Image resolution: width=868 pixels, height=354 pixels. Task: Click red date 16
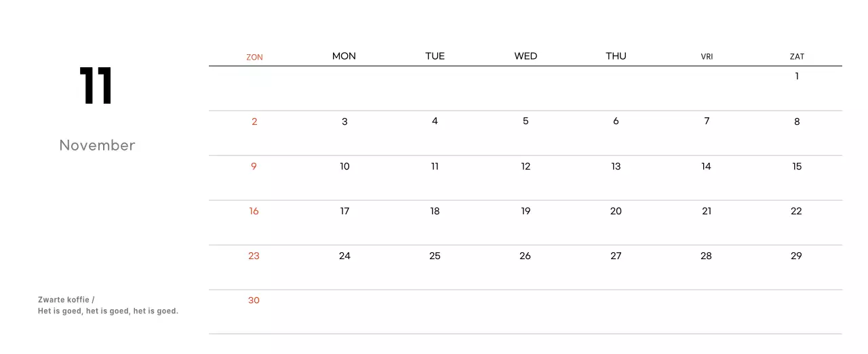pyautogui.click(x=254, y=211)
